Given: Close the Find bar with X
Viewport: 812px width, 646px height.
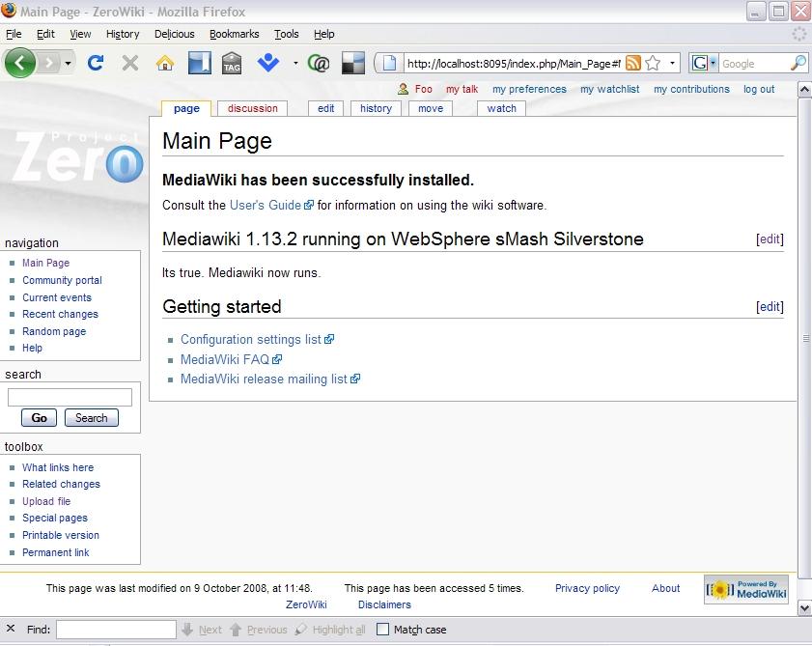Looking at the screenshot, I should [11, 629].
